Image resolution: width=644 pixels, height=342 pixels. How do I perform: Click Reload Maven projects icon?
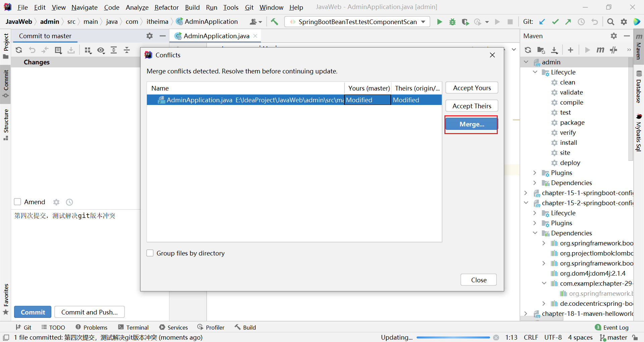point(528,50)
